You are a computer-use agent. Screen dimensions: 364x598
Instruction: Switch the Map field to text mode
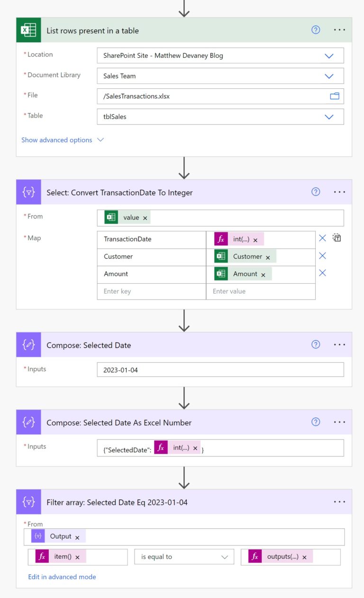(x=337, y=237)
